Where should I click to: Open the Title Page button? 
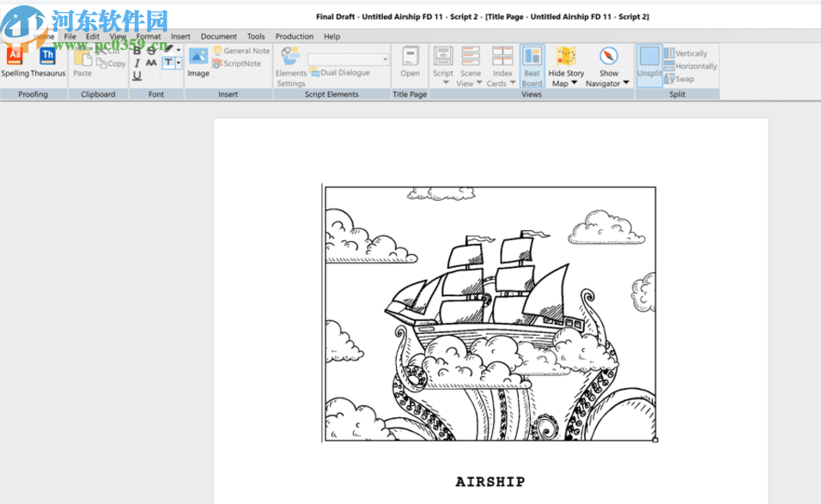coord(410,58)
